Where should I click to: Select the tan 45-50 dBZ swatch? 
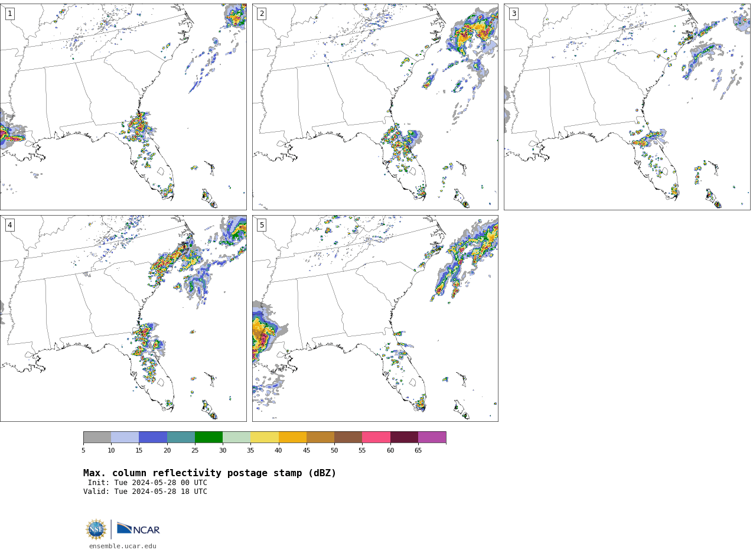click(x=320, y=437)
